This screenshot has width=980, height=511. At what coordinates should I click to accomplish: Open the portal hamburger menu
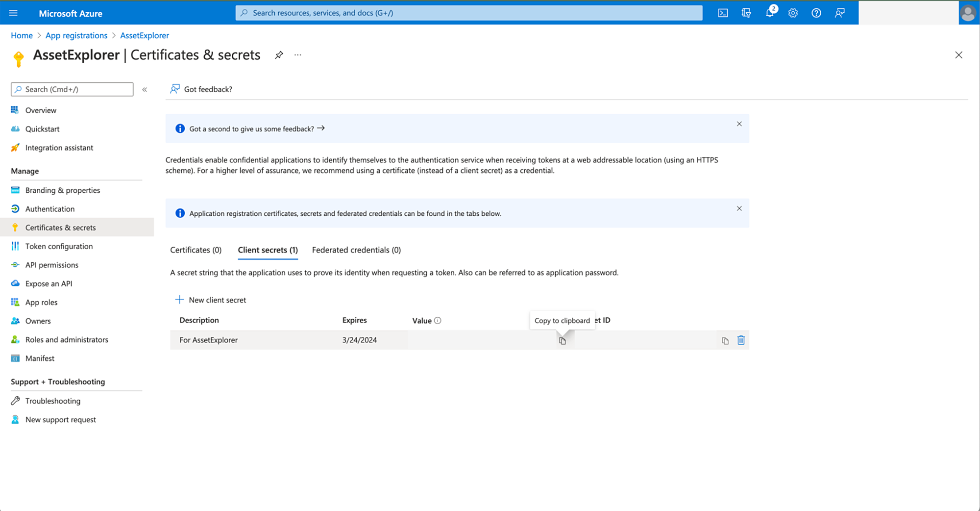coord(13,13)
